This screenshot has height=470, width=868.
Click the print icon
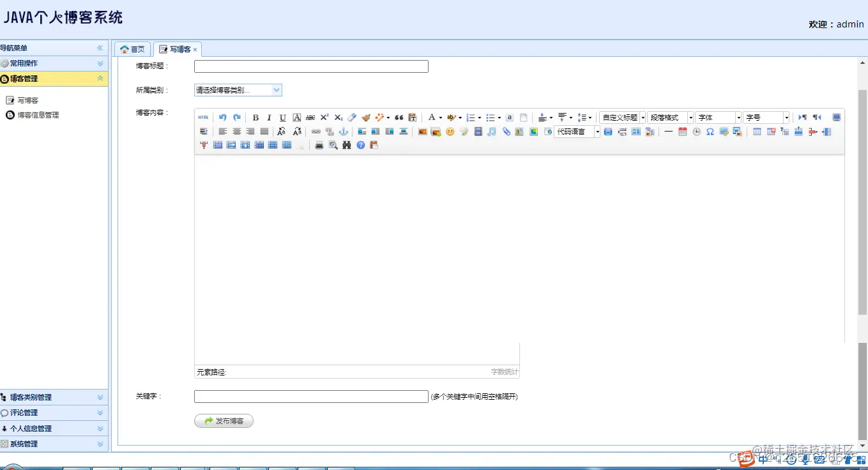pyautogui.click(x=319, y=146)
